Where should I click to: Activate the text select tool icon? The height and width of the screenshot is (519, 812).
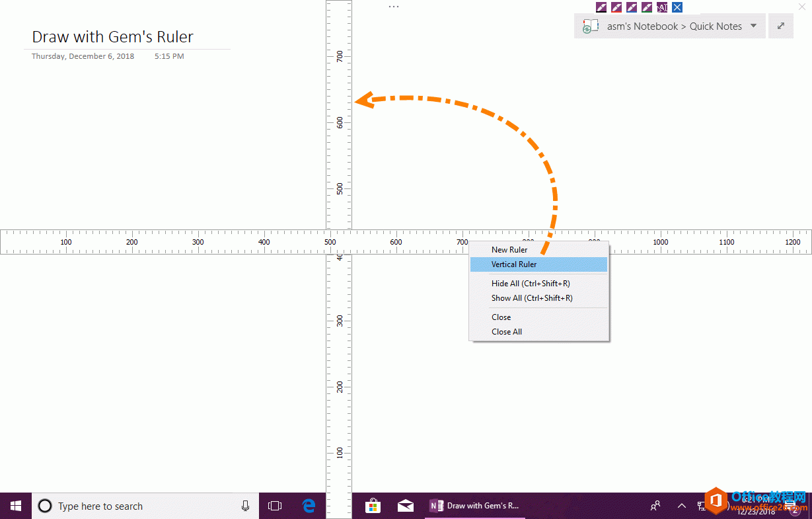click(x=662, y=7)
